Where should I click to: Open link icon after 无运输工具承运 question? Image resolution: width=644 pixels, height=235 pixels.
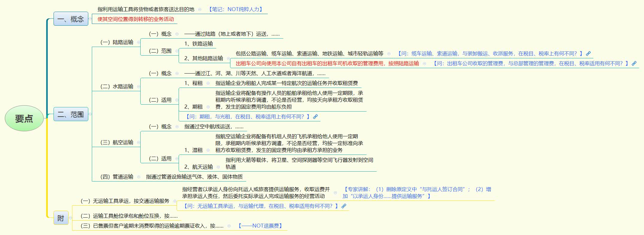[344, 206]
